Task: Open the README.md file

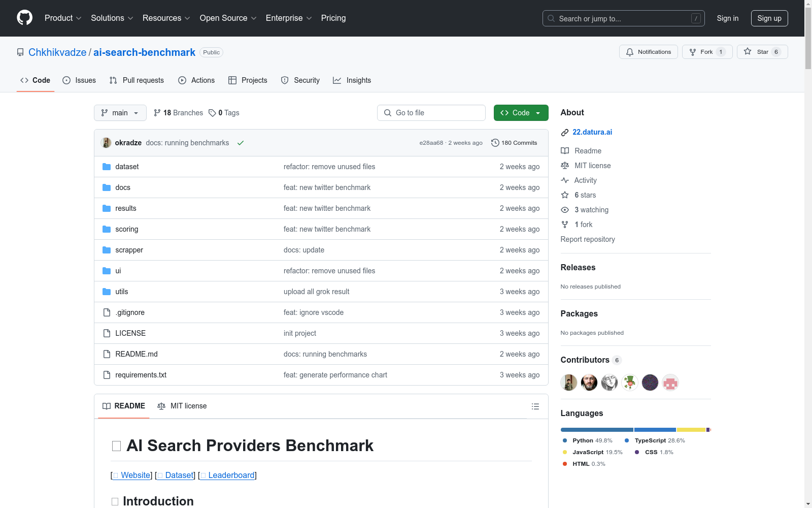Action: [137, 354]
